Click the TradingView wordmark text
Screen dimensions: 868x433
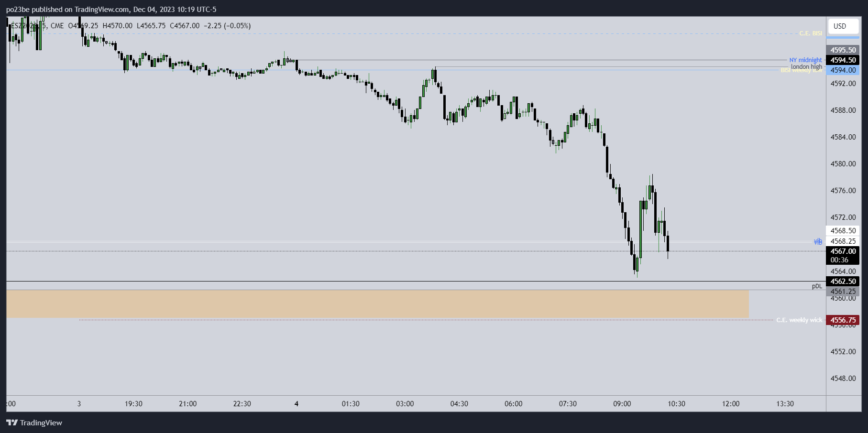pos(41,422)
